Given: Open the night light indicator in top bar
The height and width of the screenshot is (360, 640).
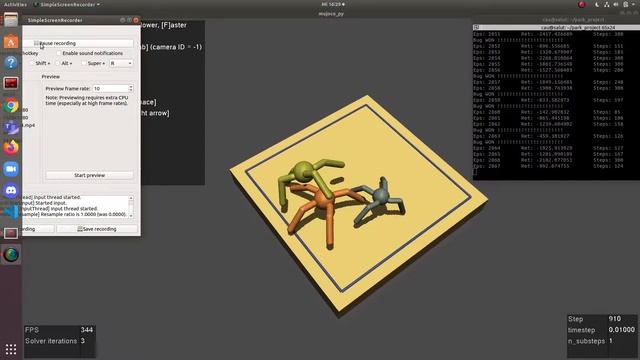Looking at the screenshot, I should tap(597, 4).
